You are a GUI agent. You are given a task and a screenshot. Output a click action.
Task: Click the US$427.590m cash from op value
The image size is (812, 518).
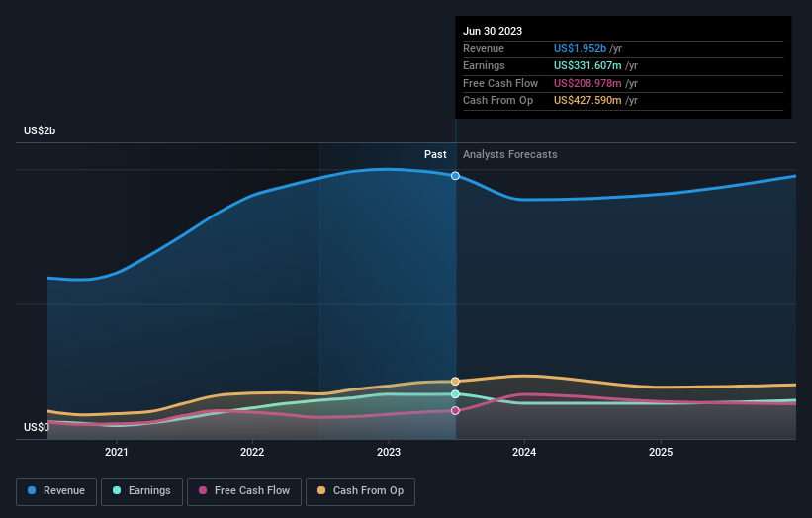click(587, 101)
